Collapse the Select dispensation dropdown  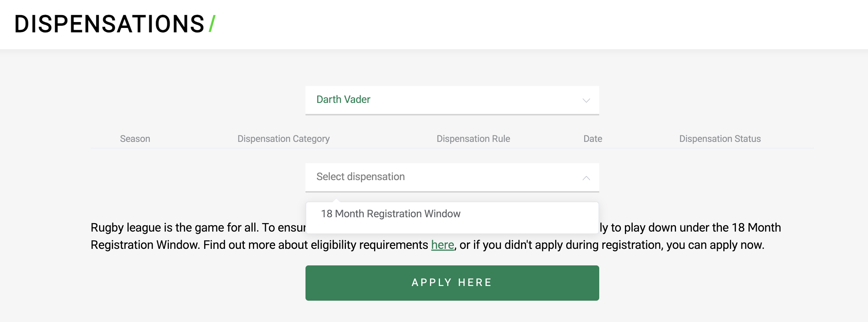452,177
